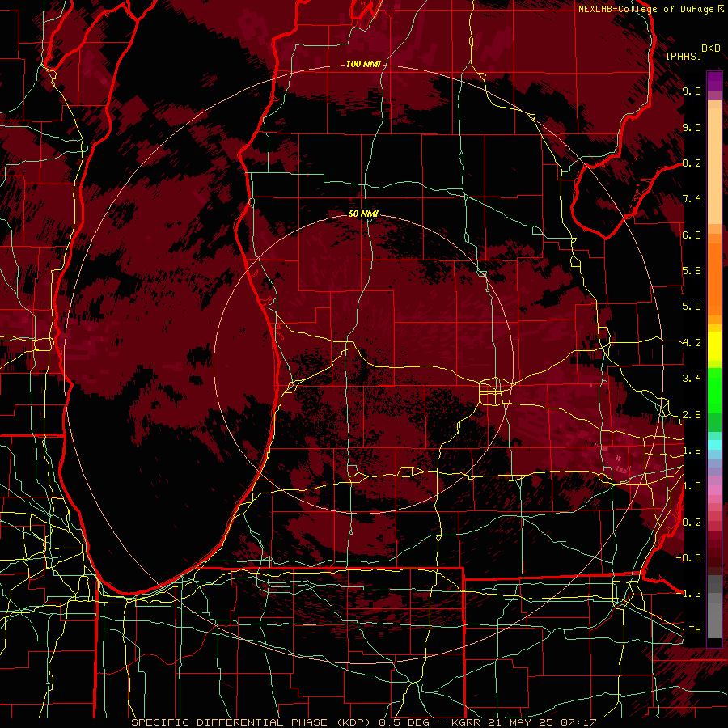This screenshot has width=728, height=728.
Task: Click the 9.0 scale value
Action: point(692,127)
